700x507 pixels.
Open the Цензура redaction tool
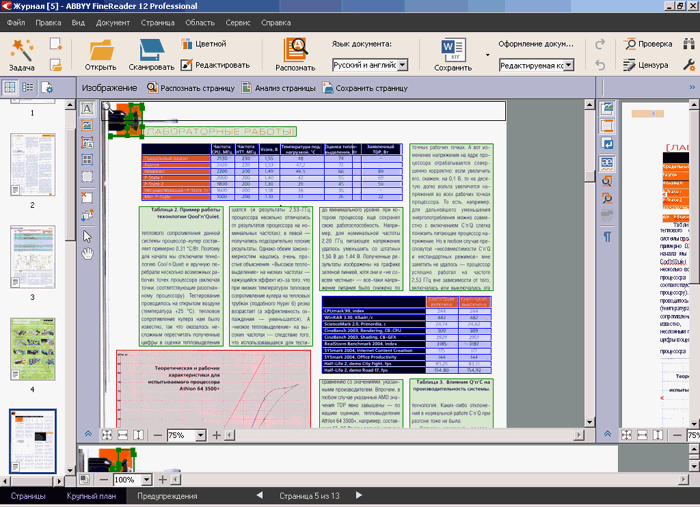coord(646,65)
